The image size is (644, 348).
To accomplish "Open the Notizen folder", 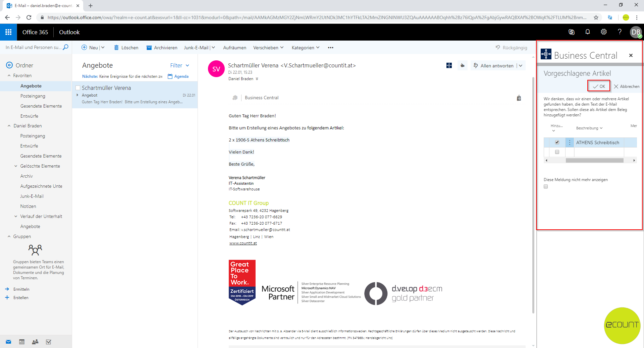I will pos(28,206).
